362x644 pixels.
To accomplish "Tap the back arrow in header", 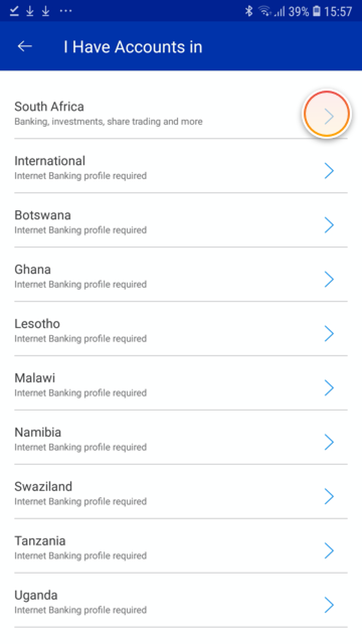I will tap(25, 46).
